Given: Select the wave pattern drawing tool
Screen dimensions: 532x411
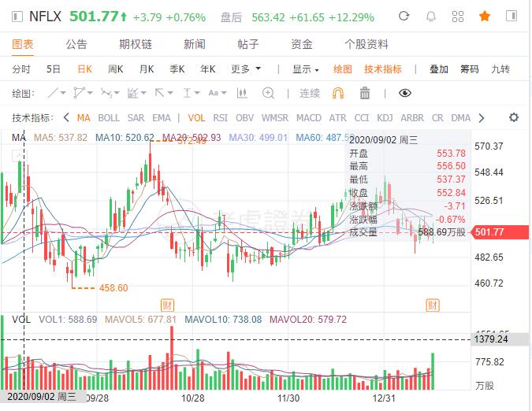Looking at the screenshot, I should tap(106, 93).
